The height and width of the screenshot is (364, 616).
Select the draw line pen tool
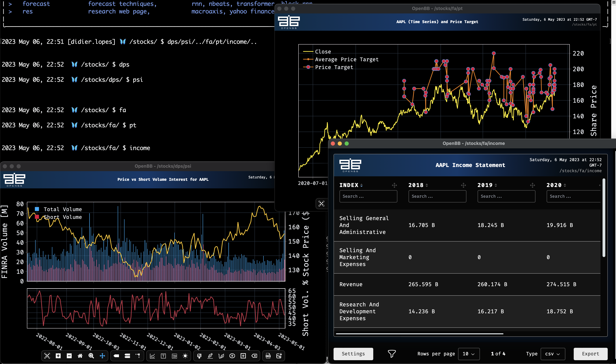click(210, 356)
